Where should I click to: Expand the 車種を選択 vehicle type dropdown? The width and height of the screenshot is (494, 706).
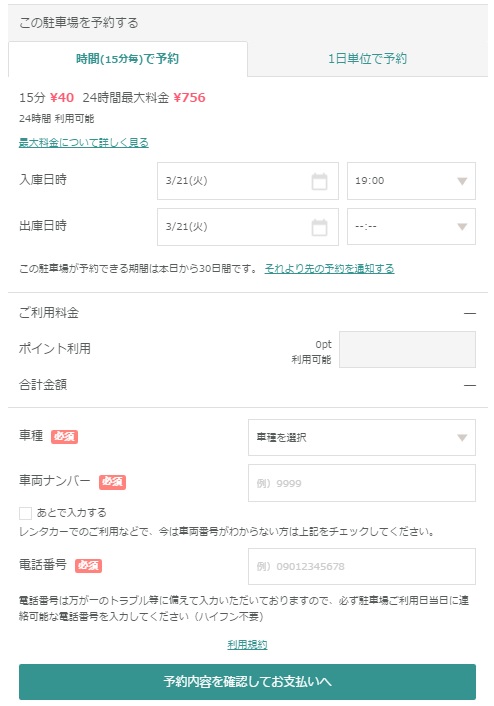click(x=362, y=438)
